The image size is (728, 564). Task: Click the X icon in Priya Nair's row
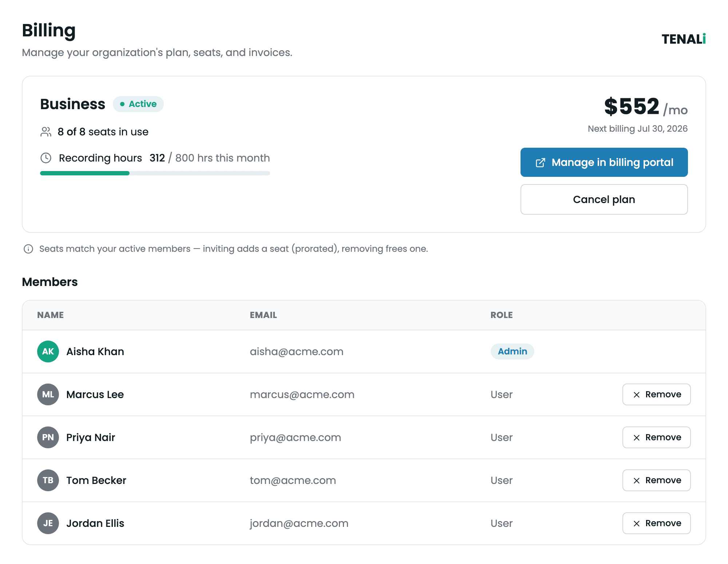pyautogui.click(x=637, y=438)
